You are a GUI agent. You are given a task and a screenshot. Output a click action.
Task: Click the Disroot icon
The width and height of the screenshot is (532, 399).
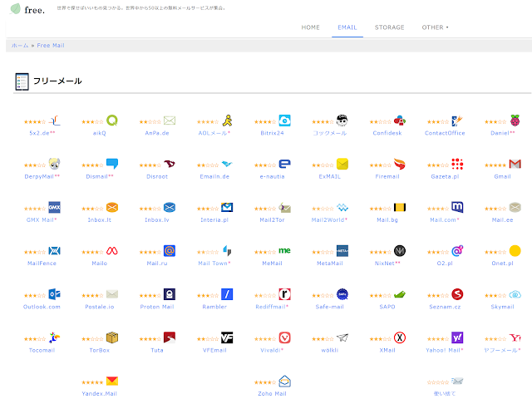click(170, 164)
